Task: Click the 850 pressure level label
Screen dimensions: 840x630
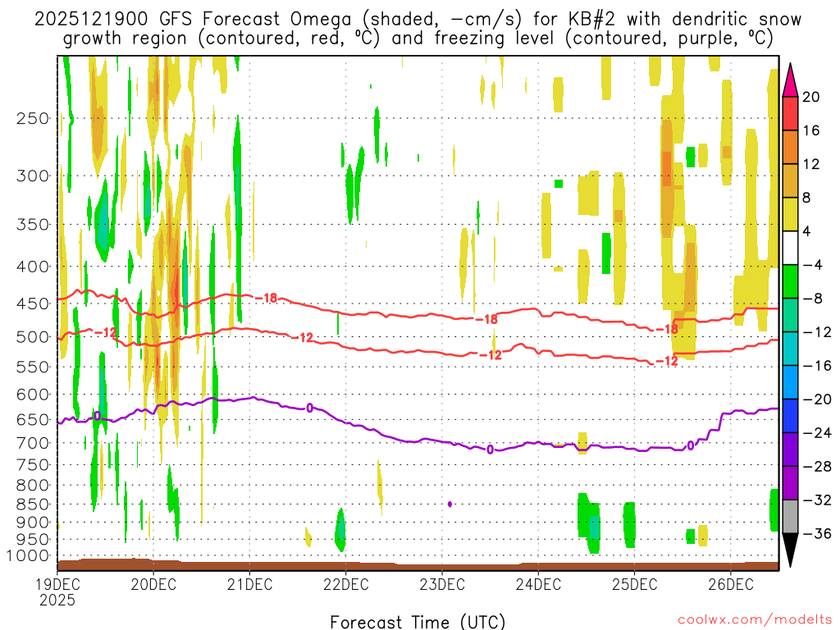Action: [x=33, y=504]
